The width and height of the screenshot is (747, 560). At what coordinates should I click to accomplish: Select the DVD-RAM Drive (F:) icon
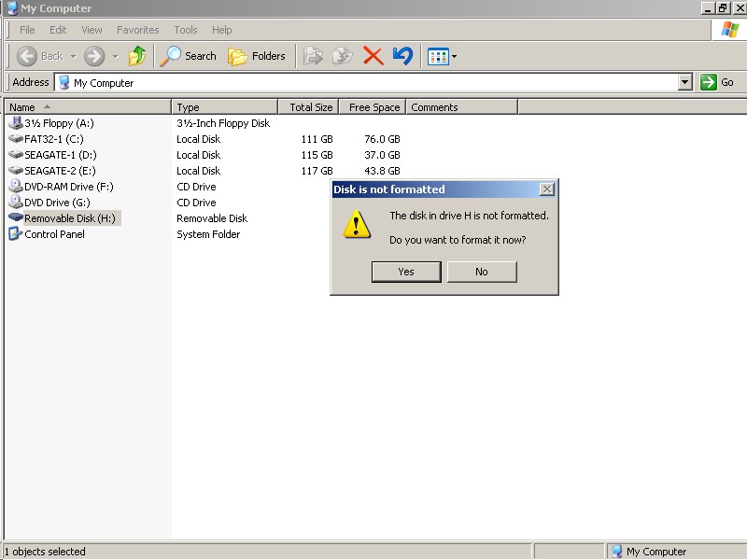point(16,187)
